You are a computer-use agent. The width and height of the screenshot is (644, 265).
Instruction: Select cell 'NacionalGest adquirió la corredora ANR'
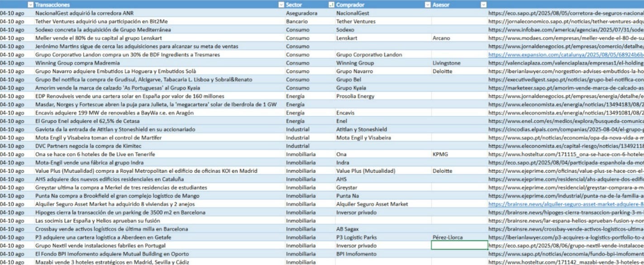tap(159, 13)
